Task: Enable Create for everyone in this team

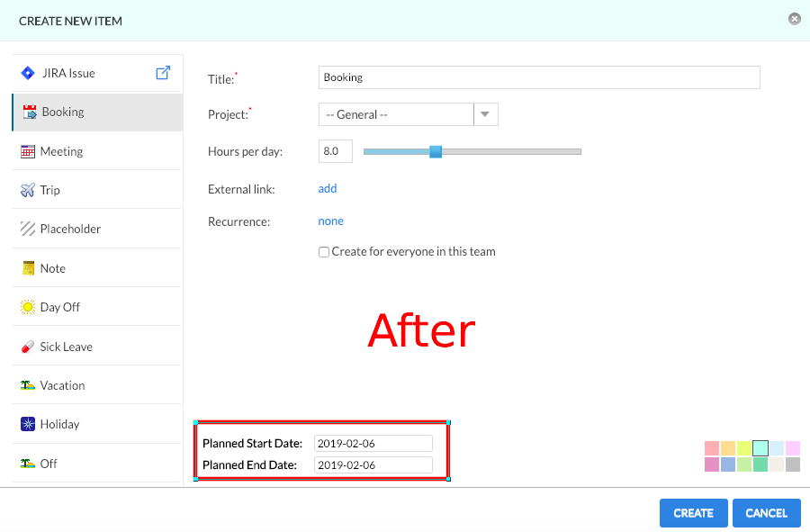Action: [324, 252]
